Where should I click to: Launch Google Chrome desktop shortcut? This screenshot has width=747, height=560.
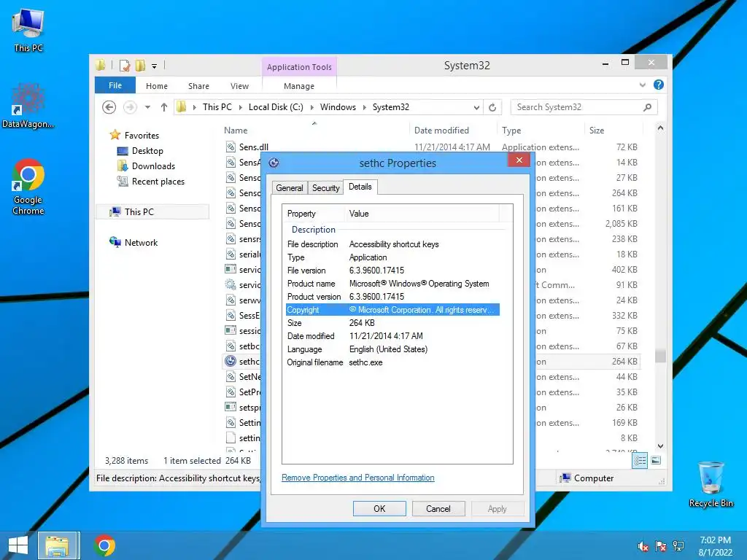28,186
